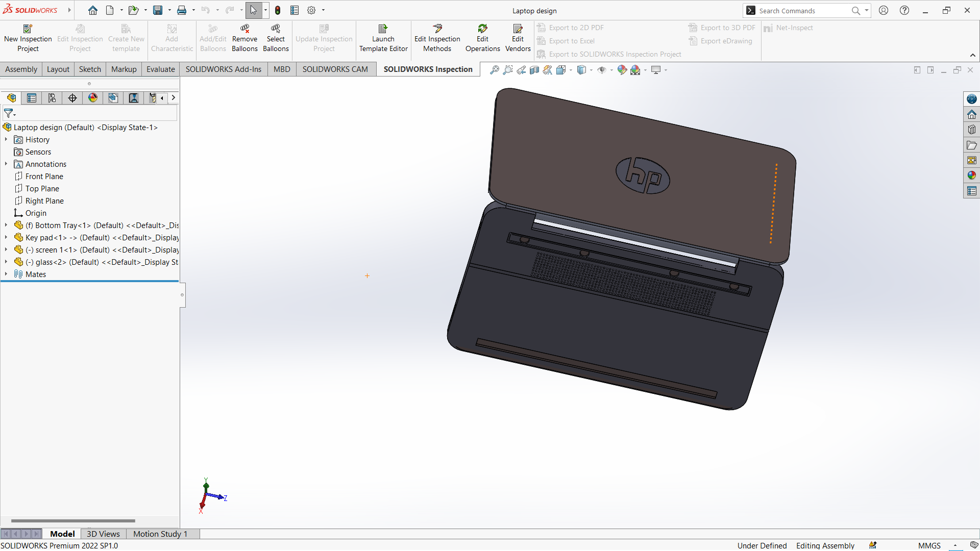The image size is (980, 551).
Task: Open Custom Properties in the task pane
Action: point(972,191)
